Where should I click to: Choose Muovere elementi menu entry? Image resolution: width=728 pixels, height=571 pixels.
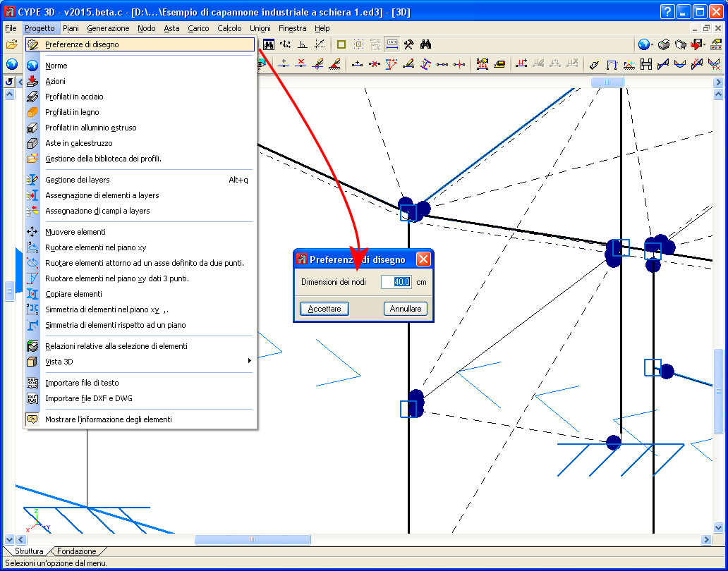(140, 231)
